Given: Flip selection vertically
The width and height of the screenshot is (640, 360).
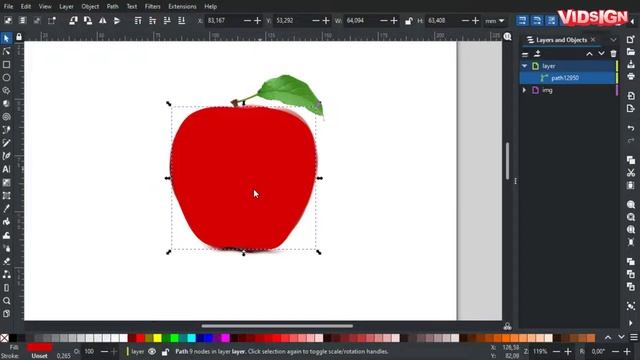Looking at the screenshot, I should 117,20.
